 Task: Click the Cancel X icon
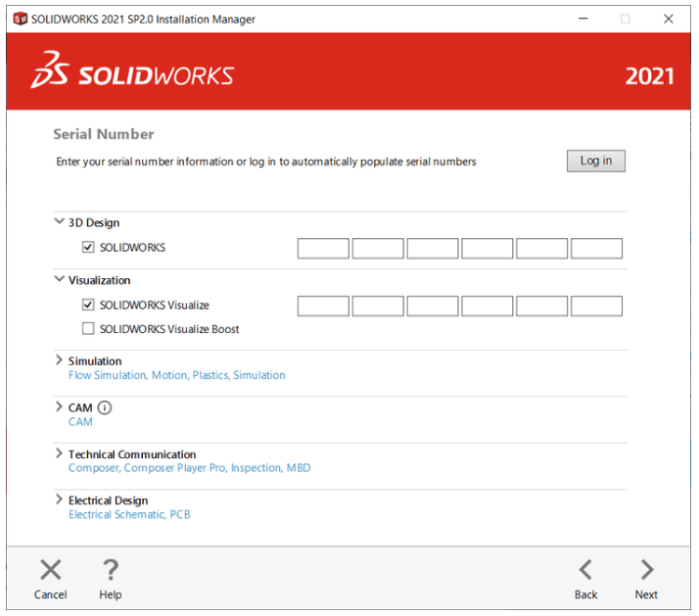coord(50,570)
